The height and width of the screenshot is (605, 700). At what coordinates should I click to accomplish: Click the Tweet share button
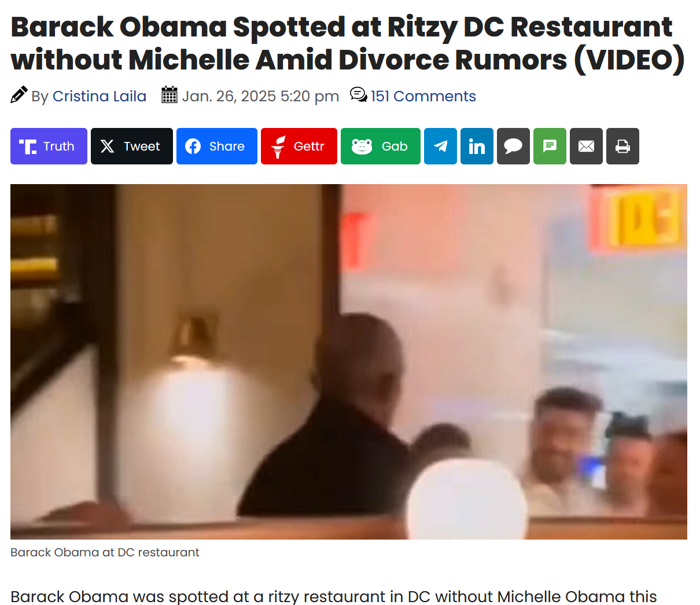[x=132, y=146]
